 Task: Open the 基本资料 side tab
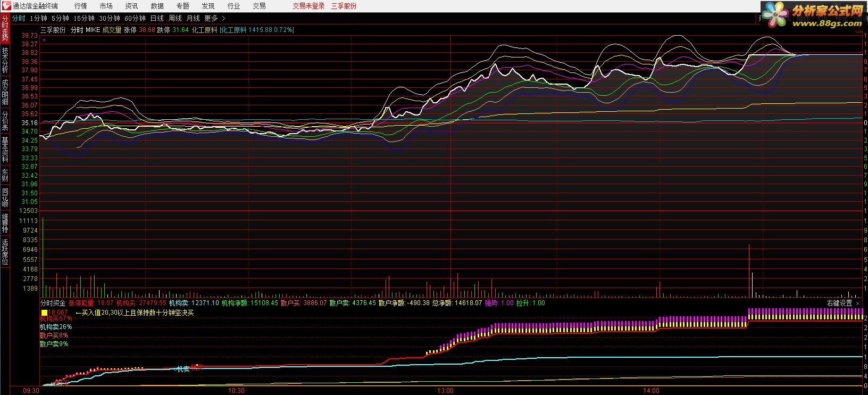[x=5, y=150]
